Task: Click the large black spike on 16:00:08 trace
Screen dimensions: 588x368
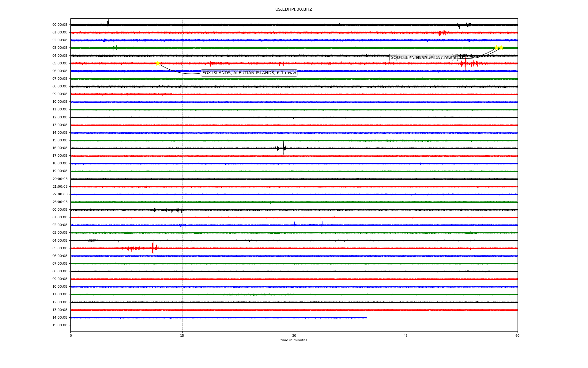Action: point(284,148)
